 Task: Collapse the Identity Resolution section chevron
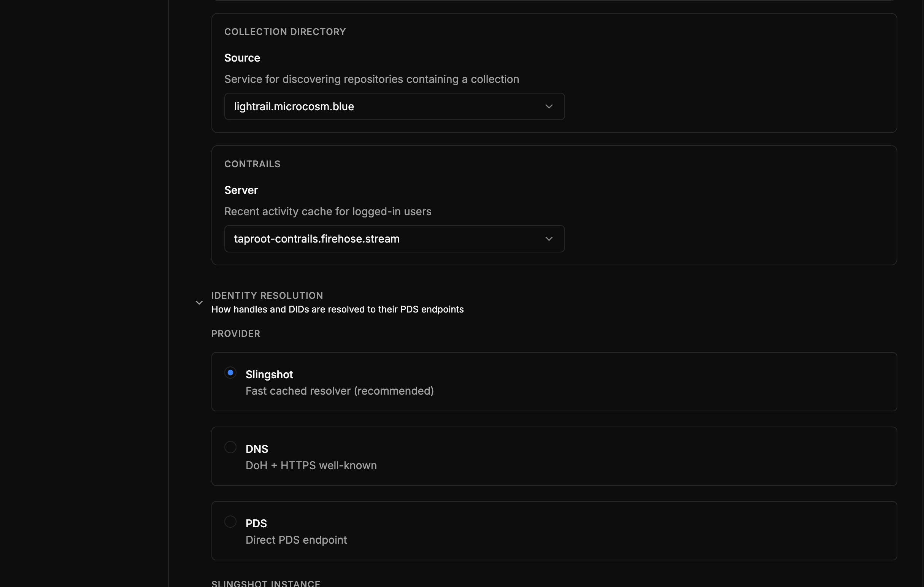[x=199, y=303]
